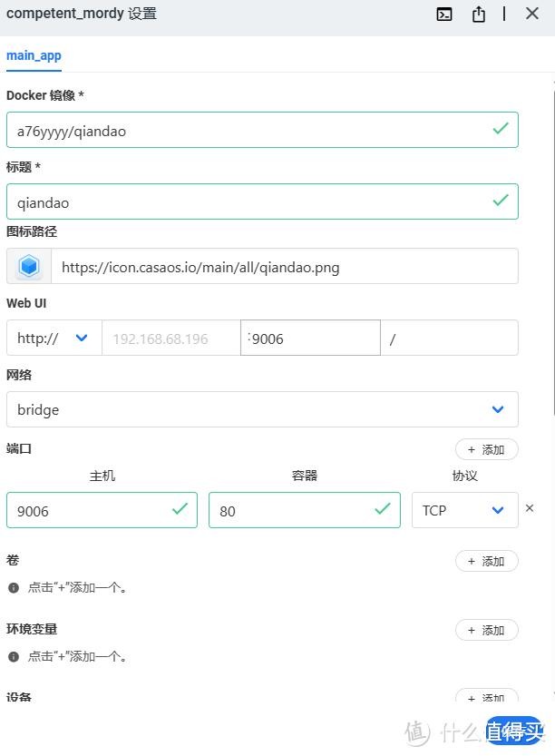
Task: Click the export/share icon in header
Action: tap(478, 14)
